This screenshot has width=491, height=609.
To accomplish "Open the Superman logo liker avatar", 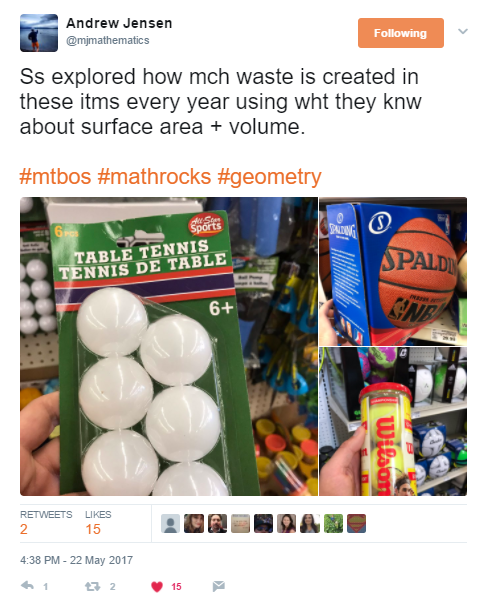I will [x=356, y=524].
